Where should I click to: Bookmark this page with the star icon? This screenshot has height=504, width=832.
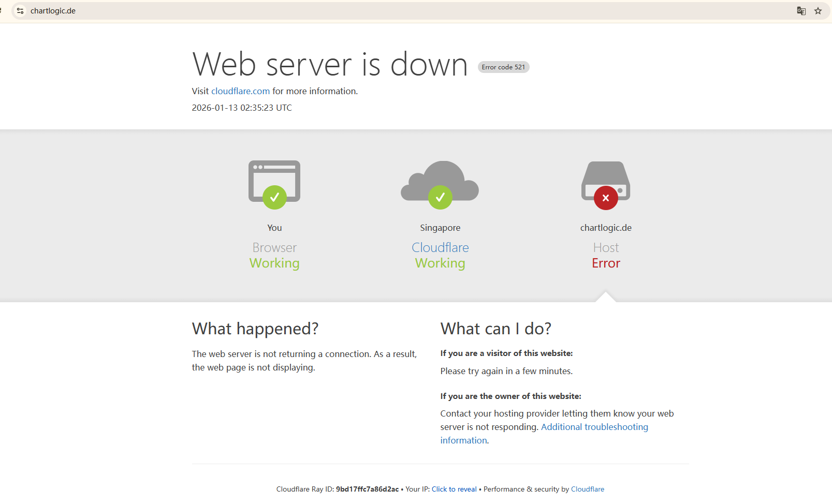click(x=818, y=11)
